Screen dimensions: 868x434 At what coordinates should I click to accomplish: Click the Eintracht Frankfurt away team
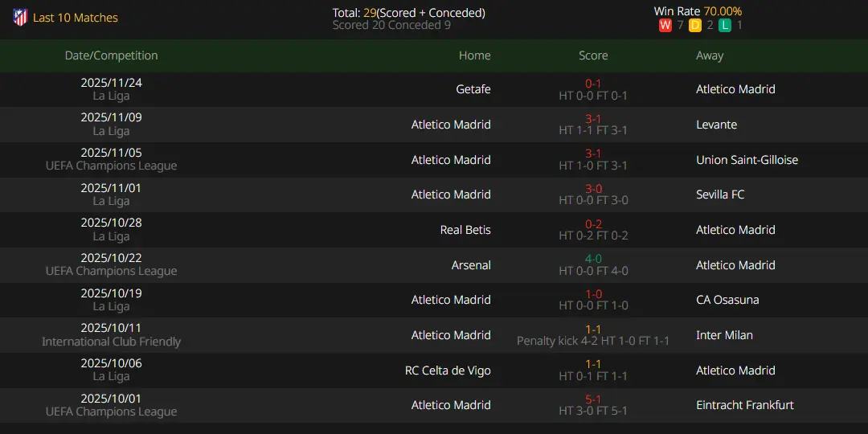[x=744, y=405]
